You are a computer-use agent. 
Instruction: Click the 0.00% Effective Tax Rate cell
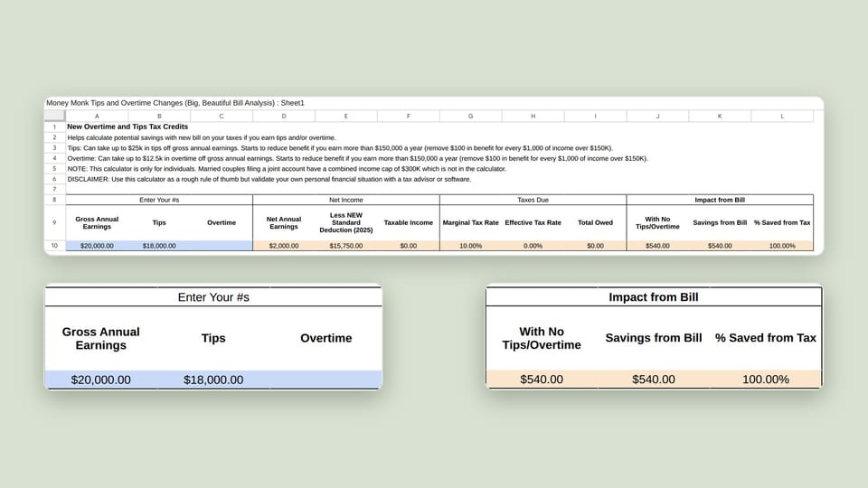(x=533, y=246)
